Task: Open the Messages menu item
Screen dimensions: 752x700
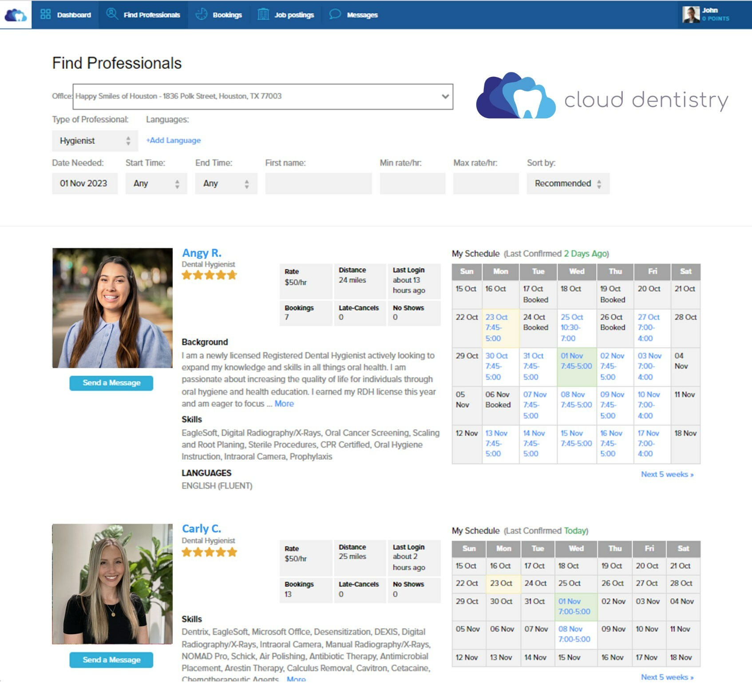Action: coord(353,15)
